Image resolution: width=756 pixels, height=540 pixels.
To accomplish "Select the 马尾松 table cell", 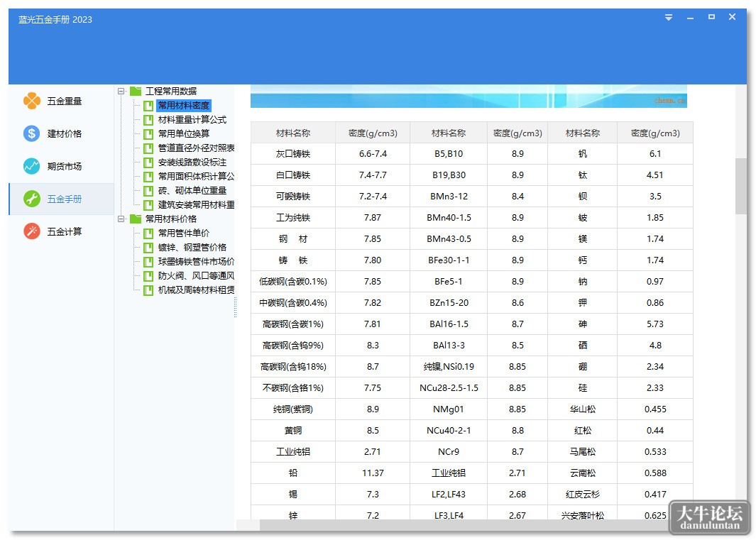I will point(582,452).
